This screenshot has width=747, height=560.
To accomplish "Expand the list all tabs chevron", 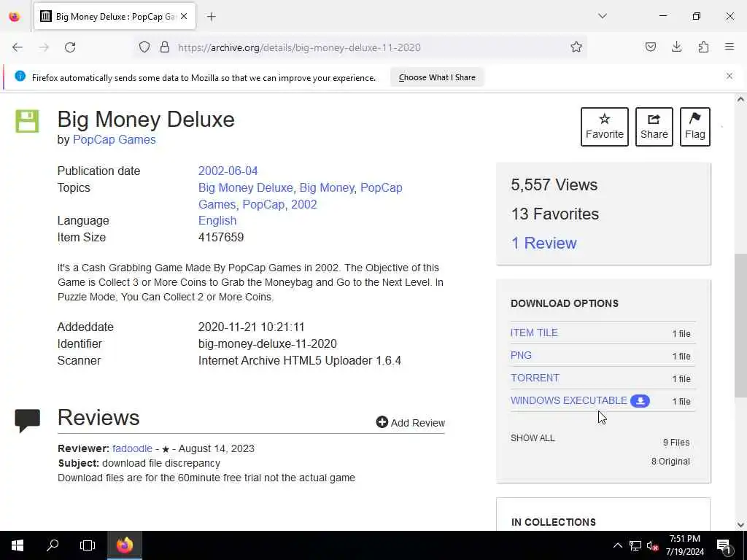I will pos(603,16).
